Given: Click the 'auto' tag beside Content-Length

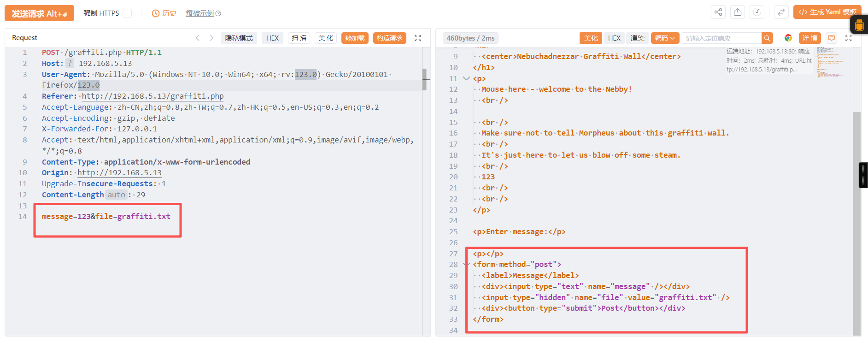Looking at the screenshot, I should coord(116,195).
